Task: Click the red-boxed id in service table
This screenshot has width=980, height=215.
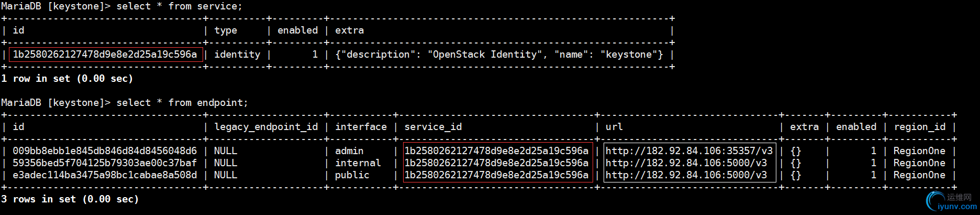Action: [105, 55]
